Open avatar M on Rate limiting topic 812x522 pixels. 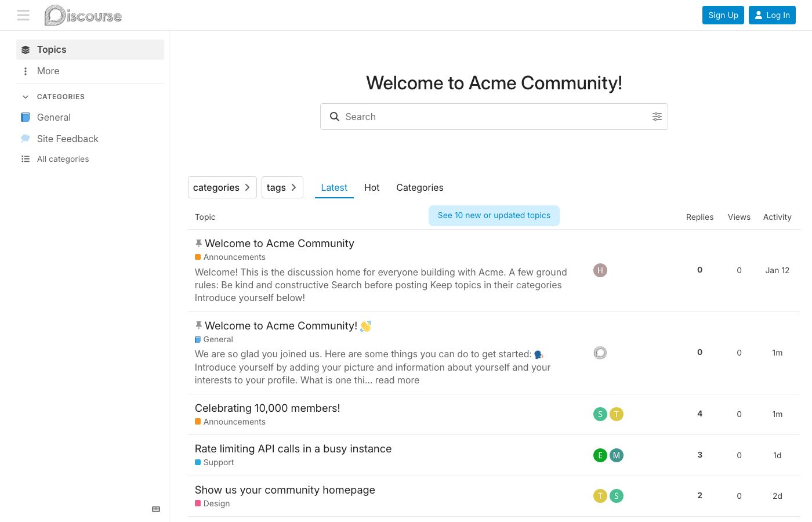point(617,455)
